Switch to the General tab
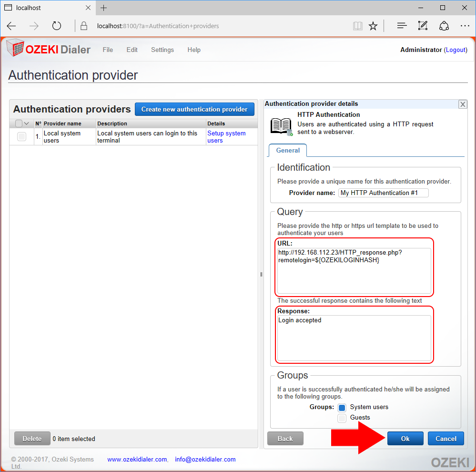This screenshot has height=472, width=476. click(x=288, y=150)
